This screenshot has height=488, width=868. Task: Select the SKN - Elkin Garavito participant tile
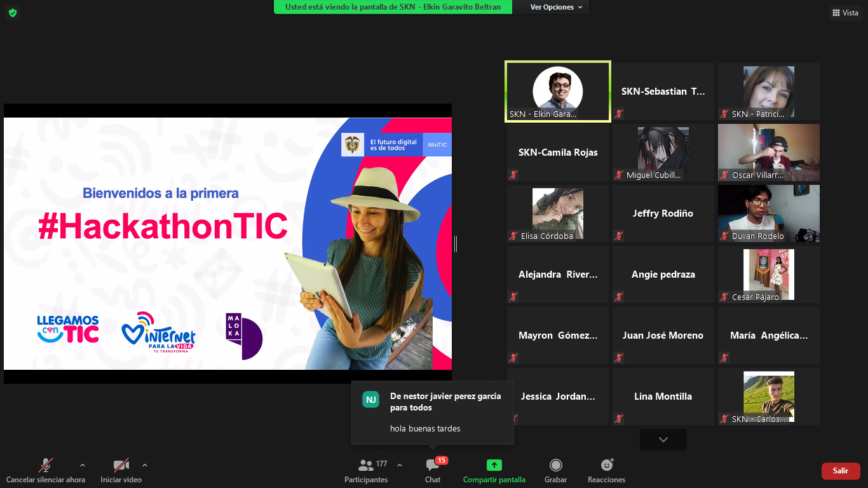[x=557, y=91]
